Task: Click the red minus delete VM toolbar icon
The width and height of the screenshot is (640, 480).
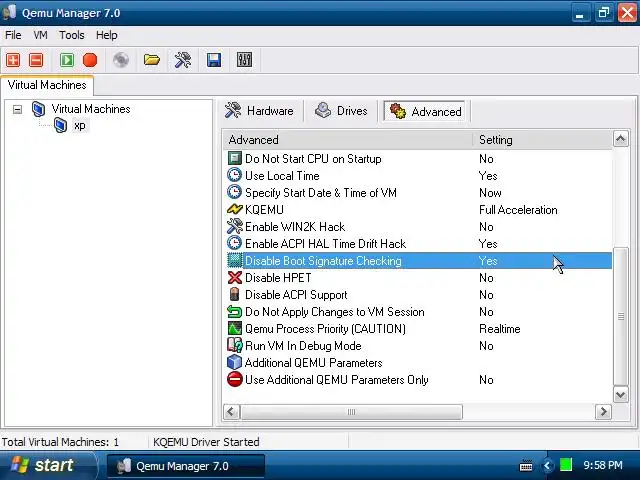Action: point(36,60)
